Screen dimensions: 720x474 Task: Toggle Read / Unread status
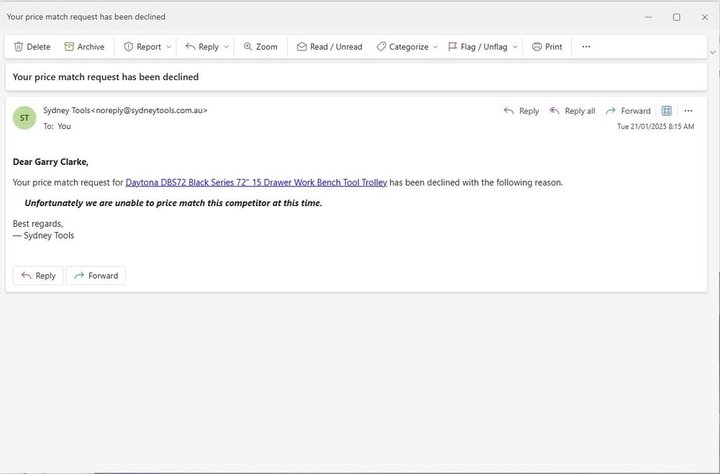pos(329,47)
